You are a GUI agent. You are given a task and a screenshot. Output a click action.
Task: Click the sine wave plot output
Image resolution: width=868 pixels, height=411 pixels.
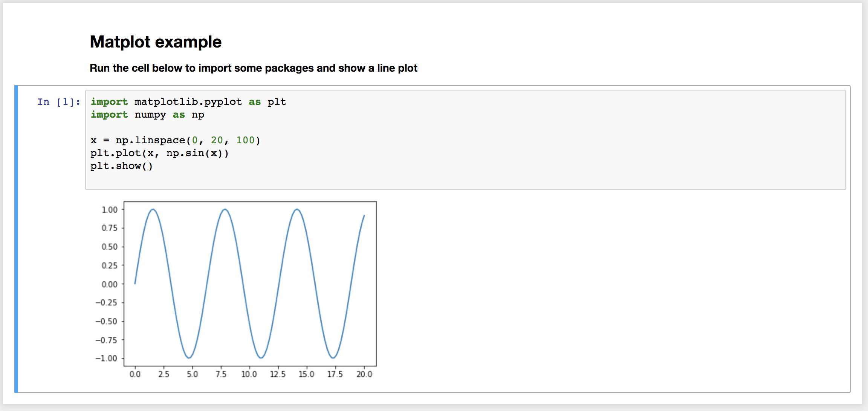coord(250,284)
